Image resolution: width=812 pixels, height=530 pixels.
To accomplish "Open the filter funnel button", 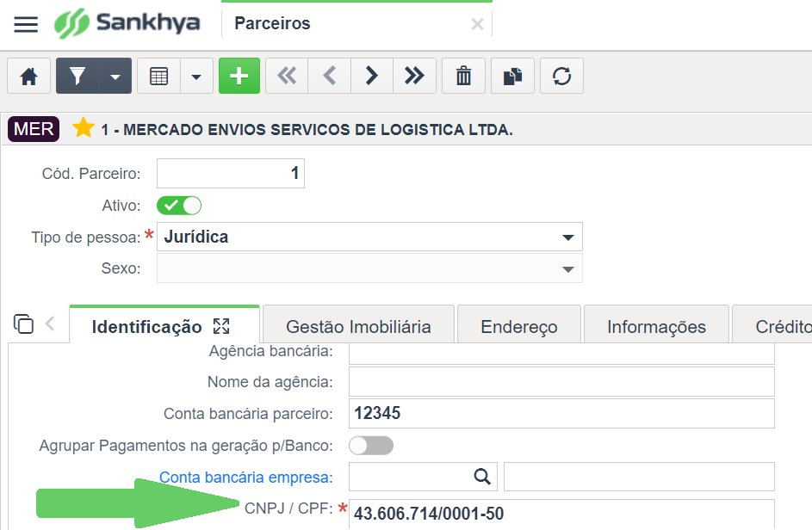I will [77, 76].
